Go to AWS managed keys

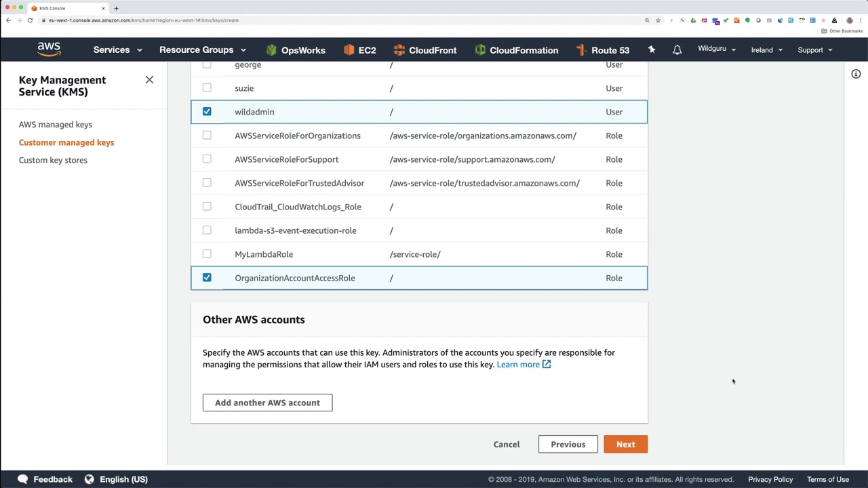point(56,125)
